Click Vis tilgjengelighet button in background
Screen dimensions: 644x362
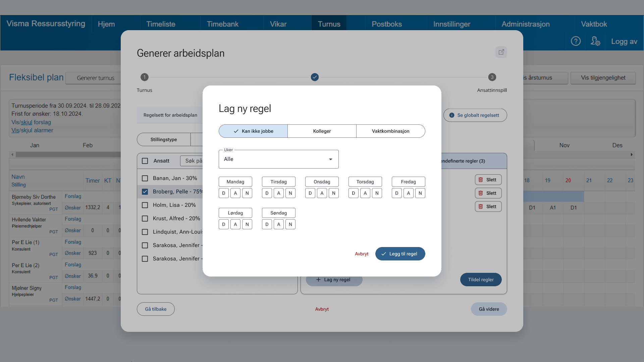click(603, 78)
